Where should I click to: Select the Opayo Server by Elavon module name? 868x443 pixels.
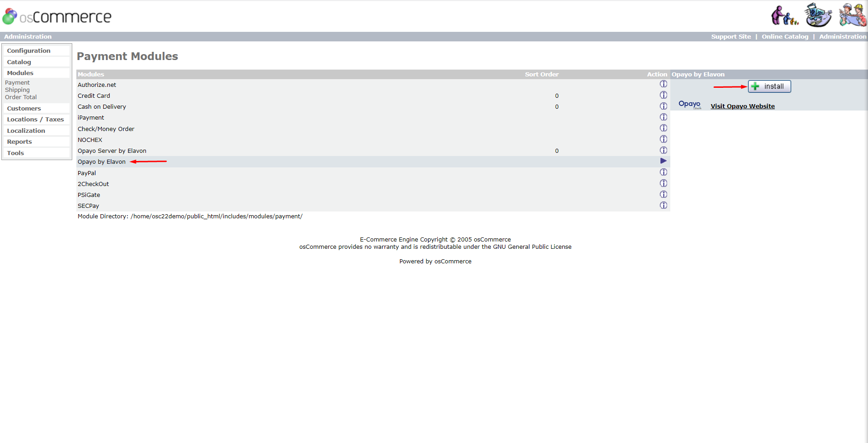[x=112, y=151]
